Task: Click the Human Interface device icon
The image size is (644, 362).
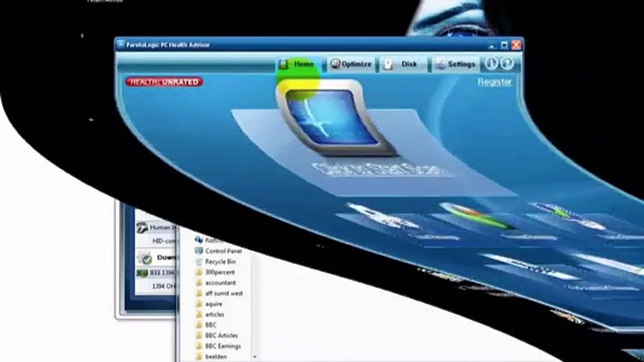Action: pos(142,227)
